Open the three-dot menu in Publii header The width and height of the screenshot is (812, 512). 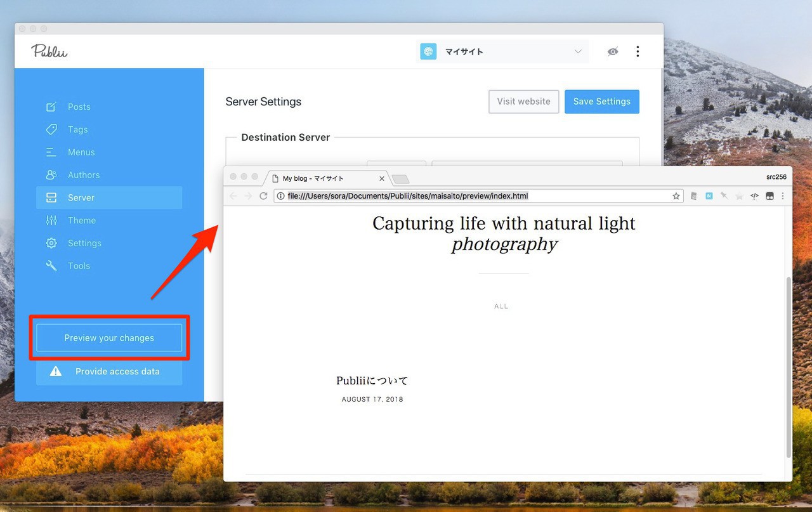[x=638, y=52]
